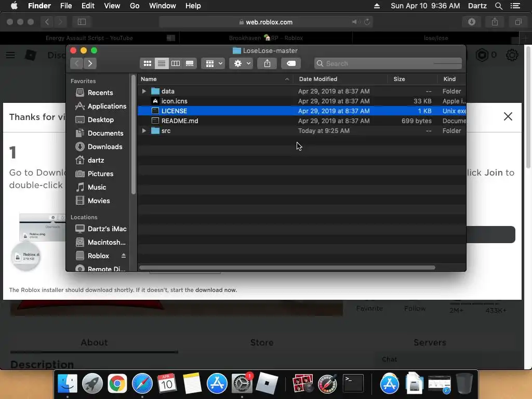
Task: Open Pictures in the sidebar
Action: [x=95, y=174]
